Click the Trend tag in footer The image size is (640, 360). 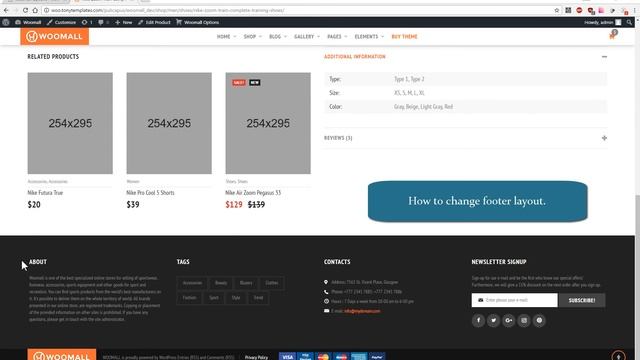[258, 298]
